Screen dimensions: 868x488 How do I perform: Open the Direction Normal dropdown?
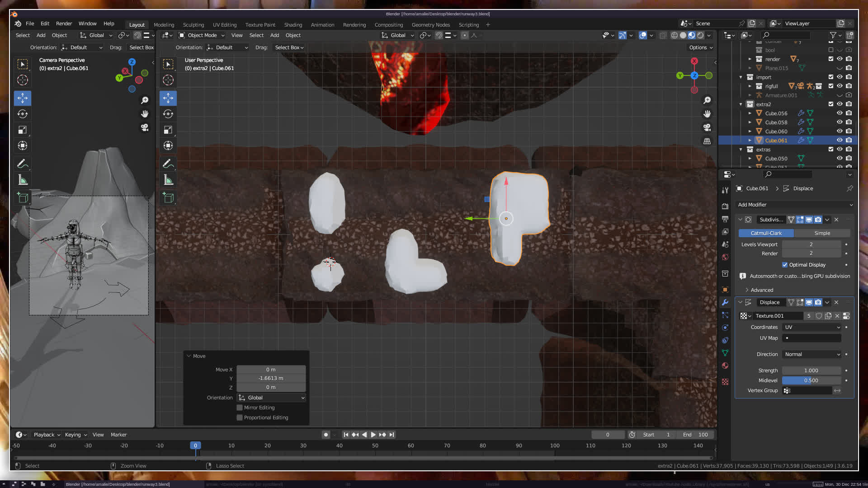[x=812, y=354]
